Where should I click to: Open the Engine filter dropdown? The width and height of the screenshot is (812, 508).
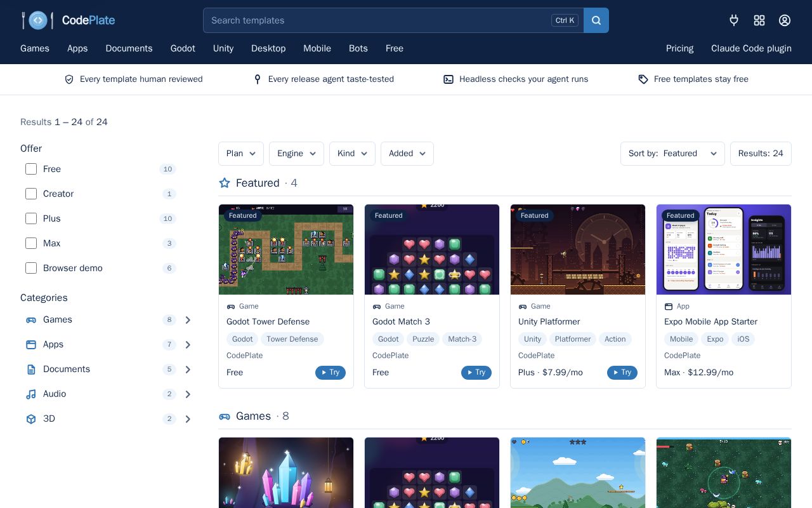tap(296, 154)
